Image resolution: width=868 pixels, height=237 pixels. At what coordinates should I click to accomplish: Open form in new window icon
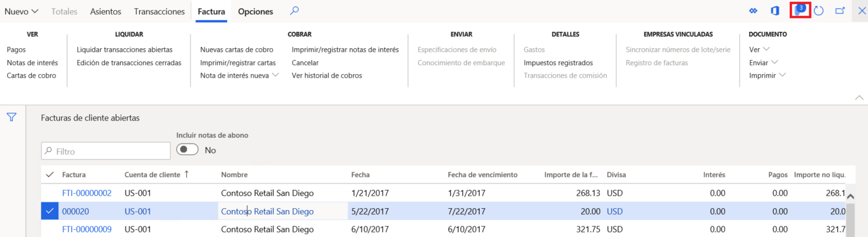pos(840,11)
